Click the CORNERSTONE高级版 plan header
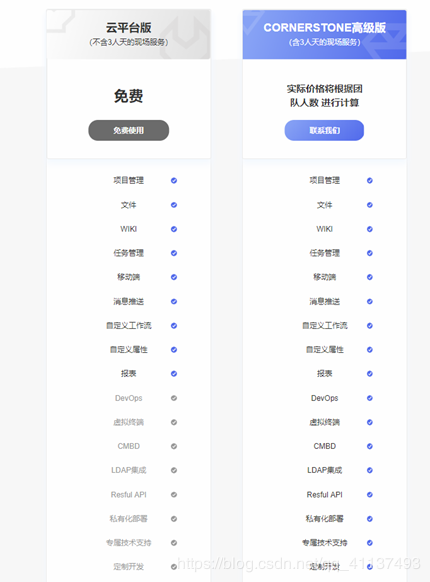This screenshot has height=582, width=430. pyautogui.click(x=324, y=34)
